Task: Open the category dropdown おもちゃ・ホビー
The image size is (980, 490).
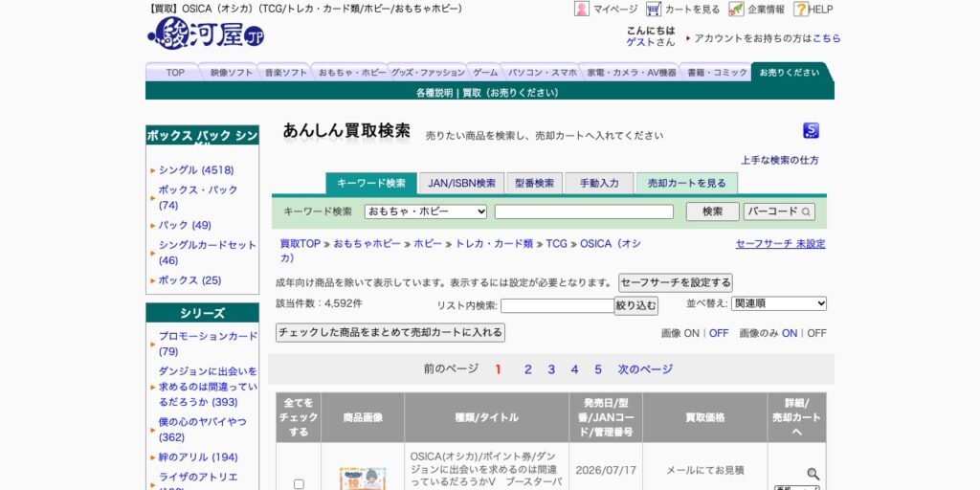Action: (x=426, y=212)
